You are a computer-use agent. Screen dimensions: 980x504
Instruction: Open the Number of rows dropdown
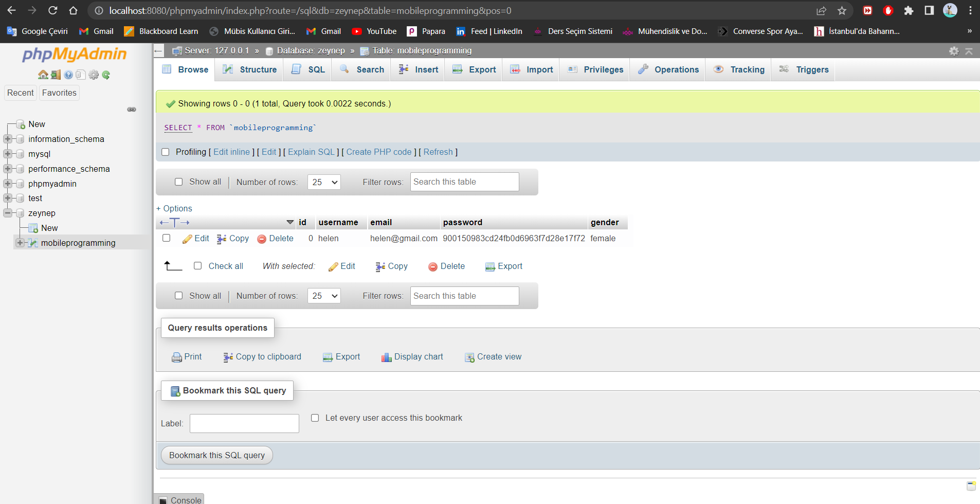(324, 182)
